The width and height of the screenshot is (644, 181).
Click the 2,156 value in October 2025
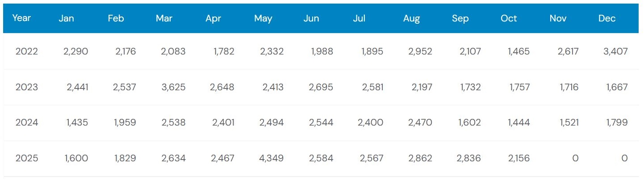point(518,158)
